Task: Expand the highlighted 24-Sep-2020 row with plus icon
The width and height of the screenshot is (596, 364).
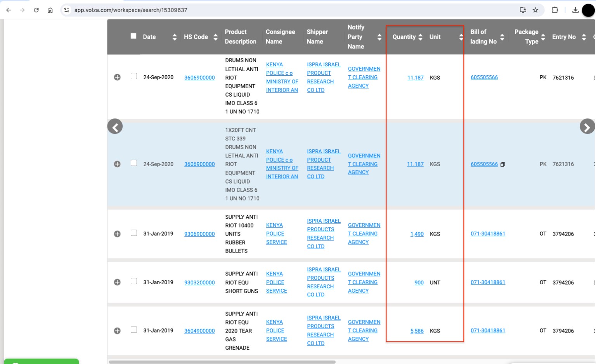Action: tap(117, 164)
